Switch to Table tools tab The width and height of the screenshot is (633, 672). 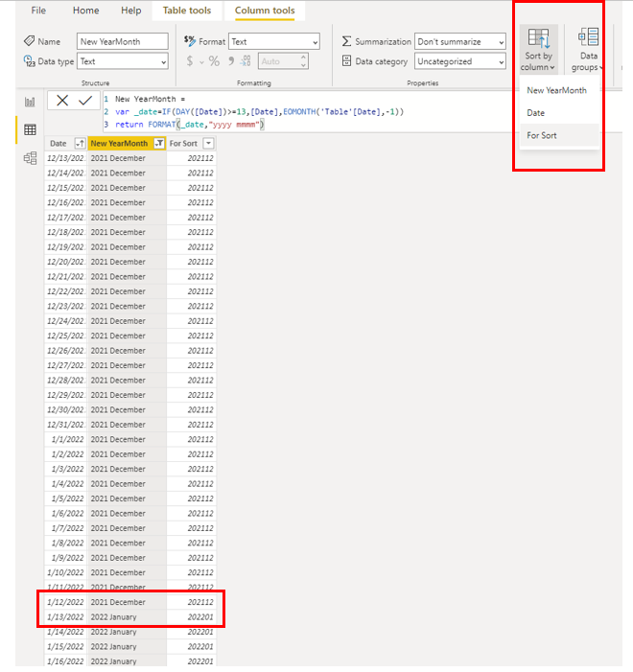pyautogui.click(x=187, y=11)
